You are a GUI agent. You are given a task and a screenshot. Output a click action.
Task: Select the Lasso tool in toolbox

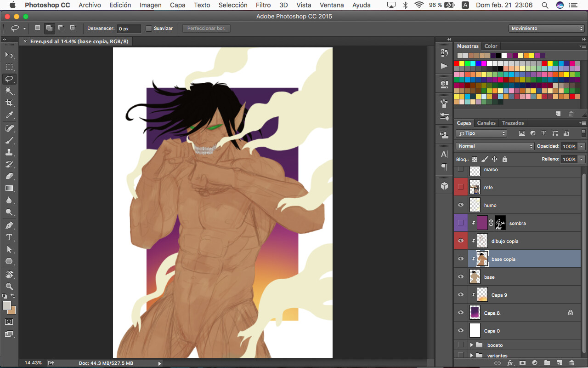click(x=9, y=79)
